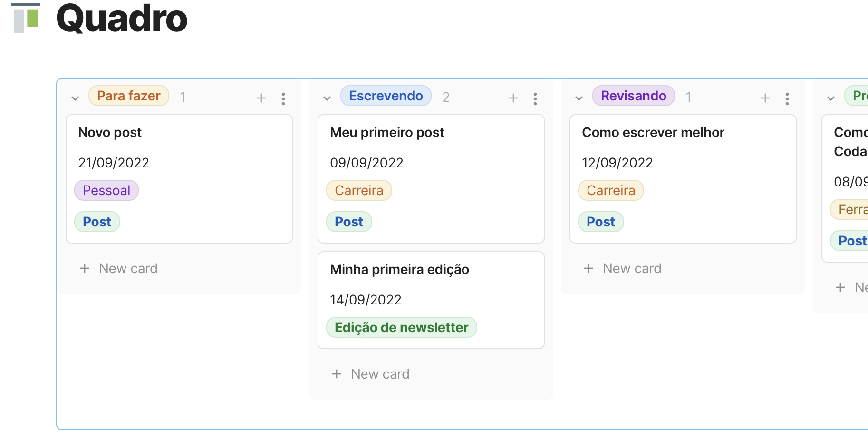Screen dimensions: 868x441
Task: Select the Carreira tag on Meu primeiro post
Action: pos(359,190)
